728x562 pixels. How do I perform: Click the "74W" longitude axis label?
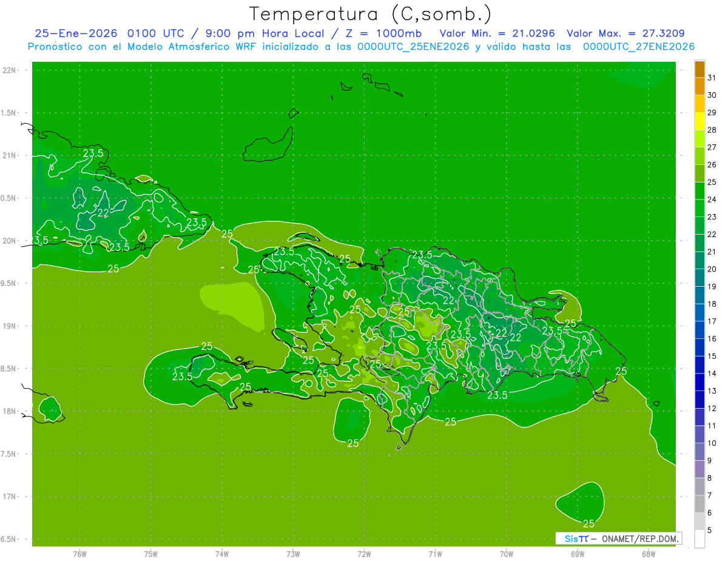pyautogui.click(x=222, y=554)
